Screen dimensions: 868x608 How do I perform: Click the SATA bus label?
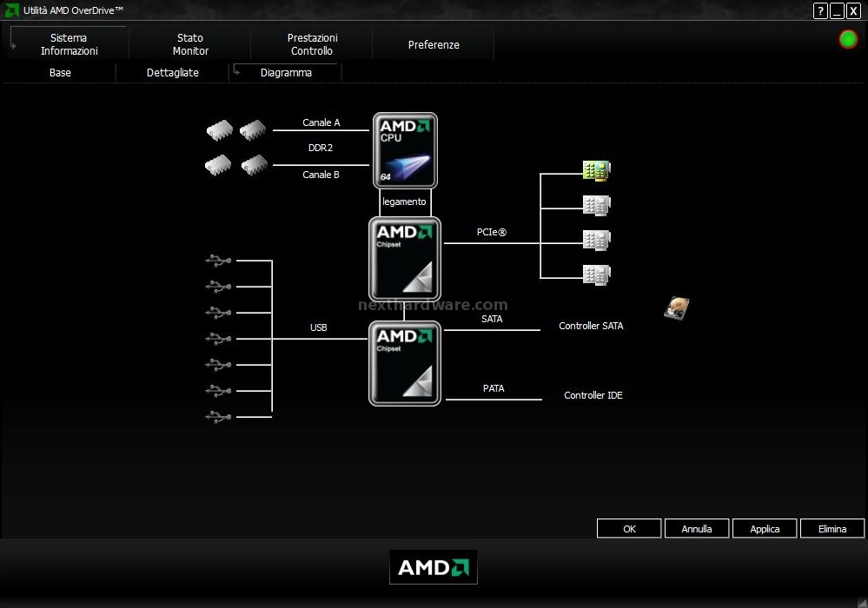click(x=492, y=319)
